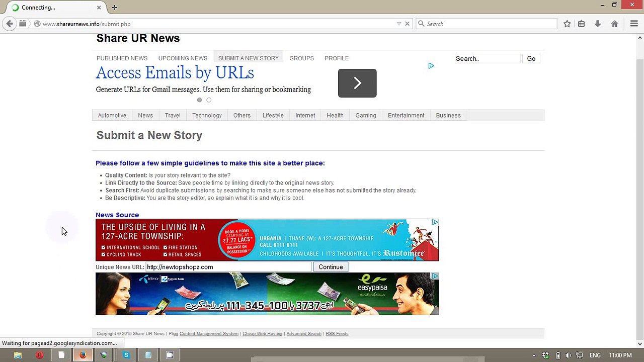Click the Share UR News site title
Viewport: 644px width, 362px height.
pos(138,38)
